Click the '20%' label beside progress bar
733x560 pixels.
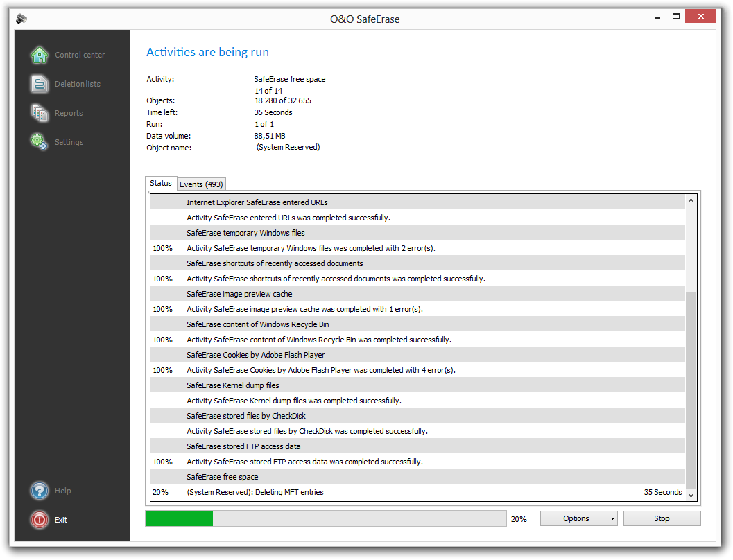pos(519,519)
